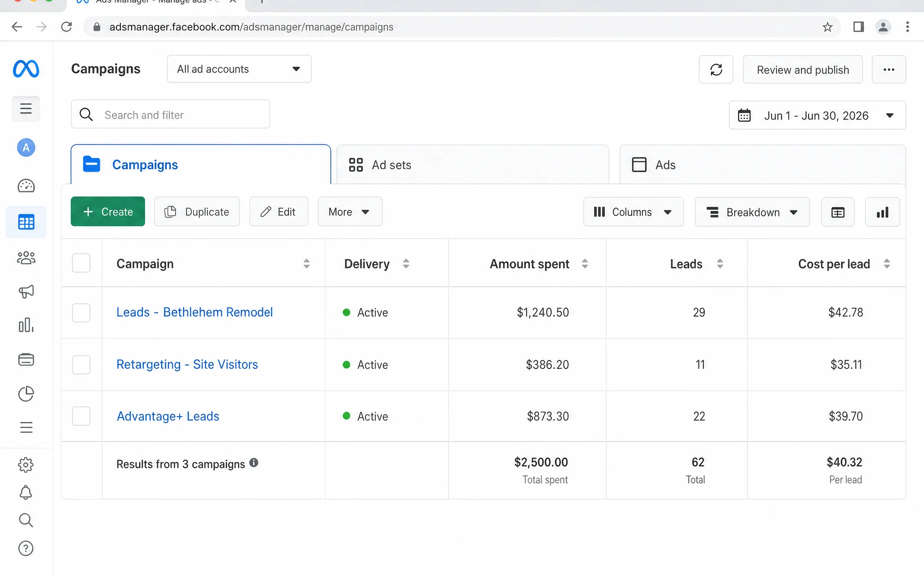The image size is (924, 578).
Task: Open the Leads - Bethlehem Remodel campaign
Action: coord(195,312)
